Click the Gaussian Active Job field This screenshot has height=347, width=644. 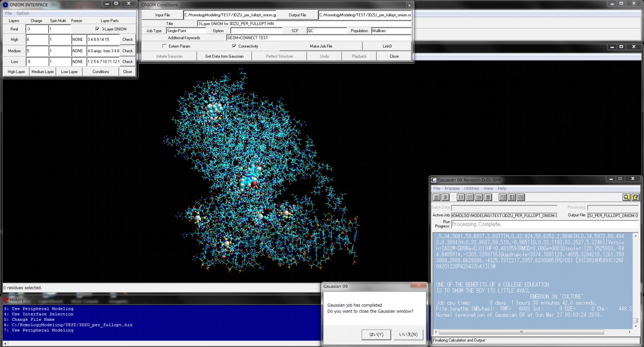click(504, 215)
